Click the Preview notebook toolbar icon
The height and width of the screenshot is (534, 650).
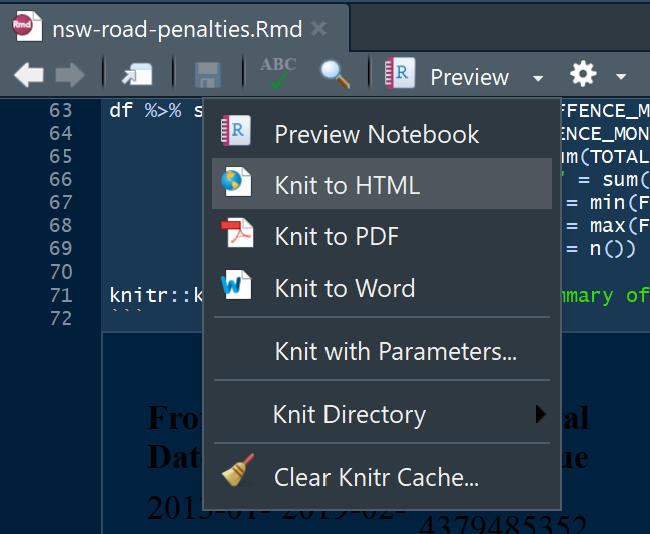(x=400, y=73)
